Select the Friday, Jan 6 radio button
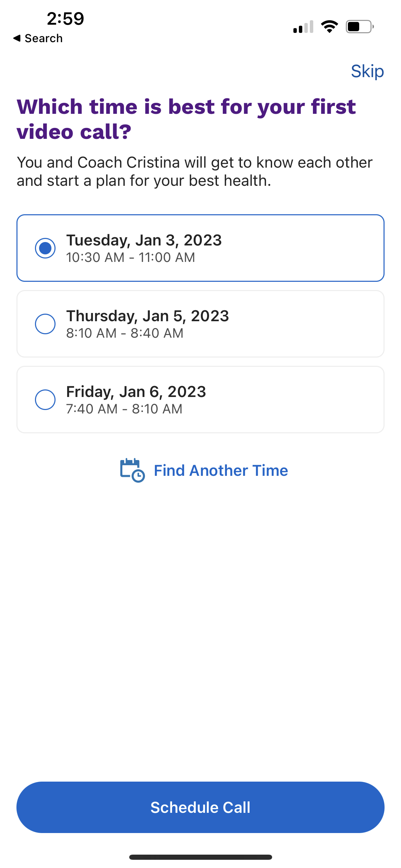This screenshot has width=401, height=868. pyautogui.click(x=45, y=399)
